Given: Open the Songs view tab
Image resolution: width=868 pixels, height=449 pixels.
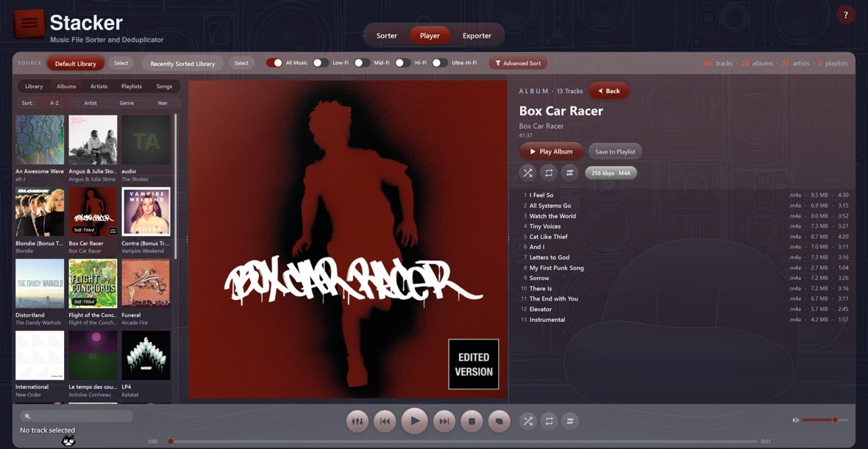Looking at the screenshot, I should (x=165, y=86).
